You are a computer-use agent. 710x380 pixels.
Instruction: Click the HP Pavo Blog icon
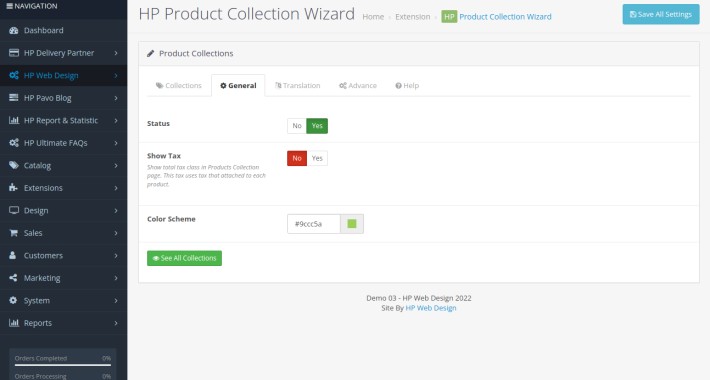[14, 98]
